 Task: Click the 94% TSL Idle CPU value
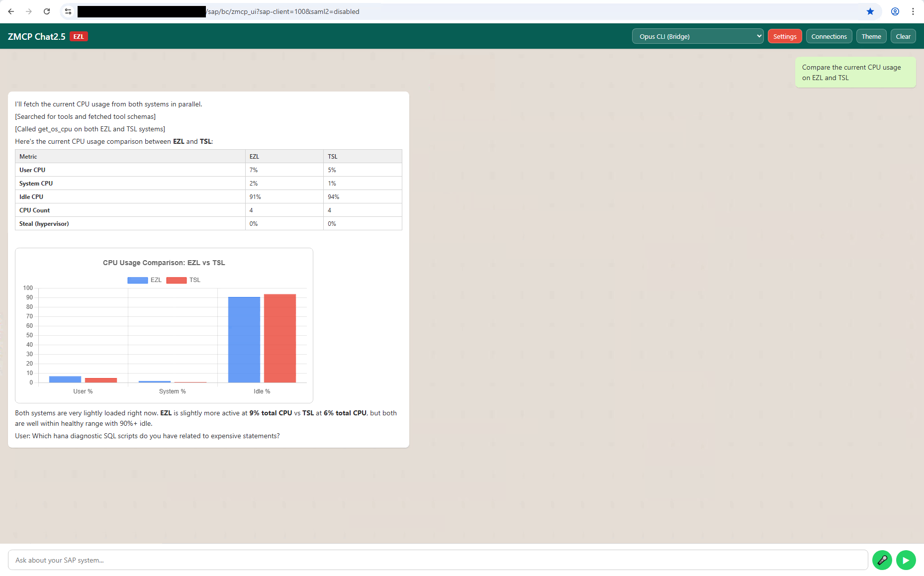(333, 196)
